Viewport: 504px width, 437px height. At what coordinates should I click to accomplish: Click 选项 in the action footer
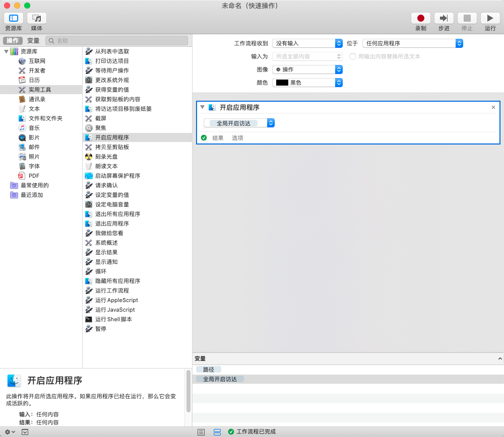(x=237, y=138)
